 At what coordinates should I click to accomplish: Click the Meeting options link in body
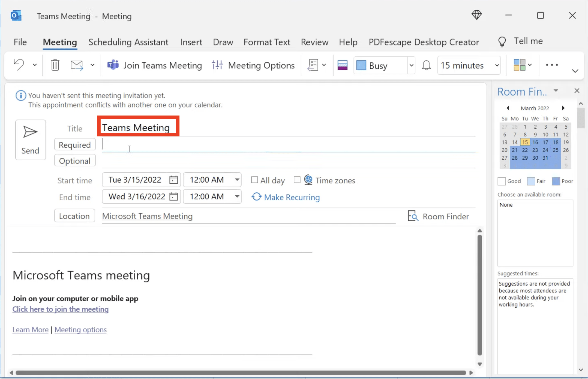click(80, 329)
